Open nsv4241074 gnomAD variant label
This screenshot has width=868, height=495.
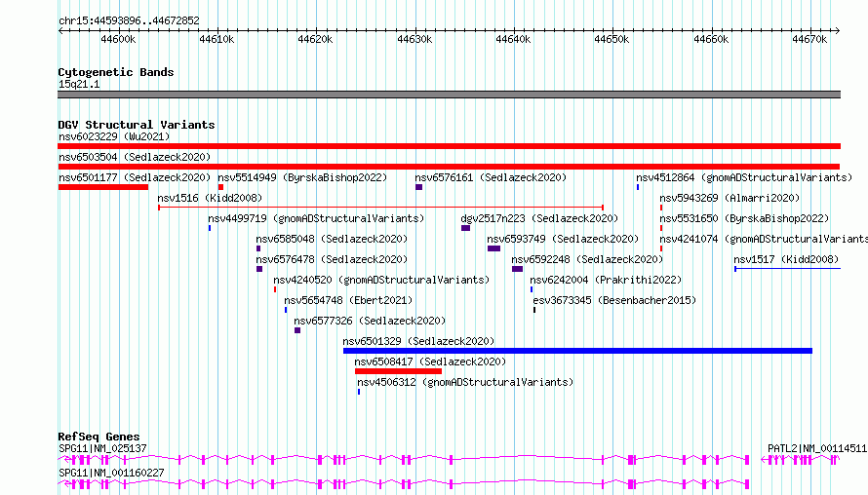764,239
